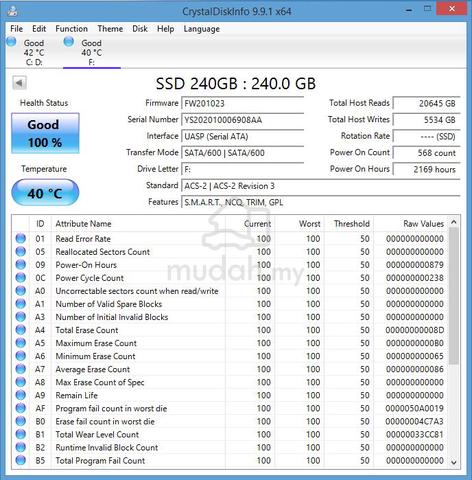Click the Raw Values column header
Screen dimensions: 472x480
[411, 224]
